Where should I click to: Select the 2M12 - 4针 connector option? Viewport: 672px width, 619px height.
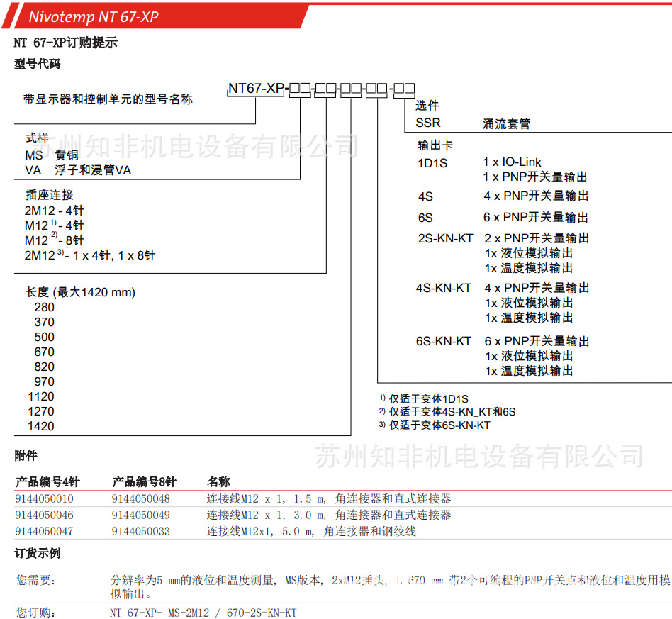point(55,211)
